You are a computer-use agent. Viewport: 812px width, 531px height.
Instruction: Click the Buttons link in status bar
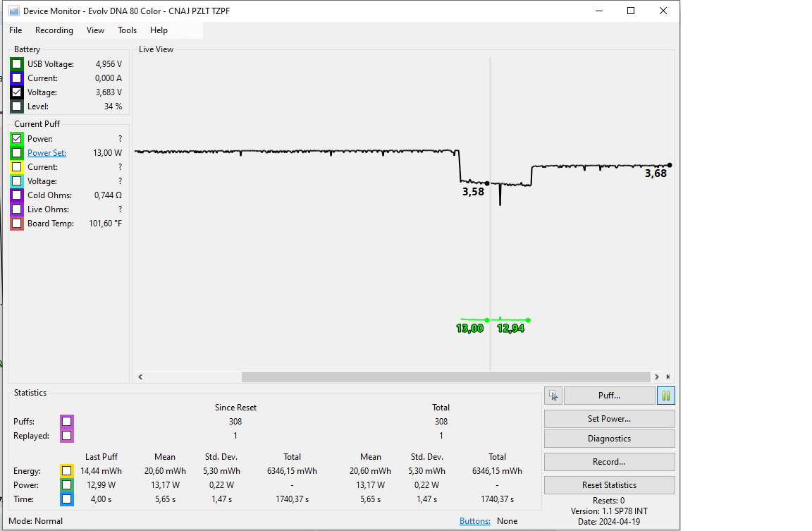coord(474,521)
